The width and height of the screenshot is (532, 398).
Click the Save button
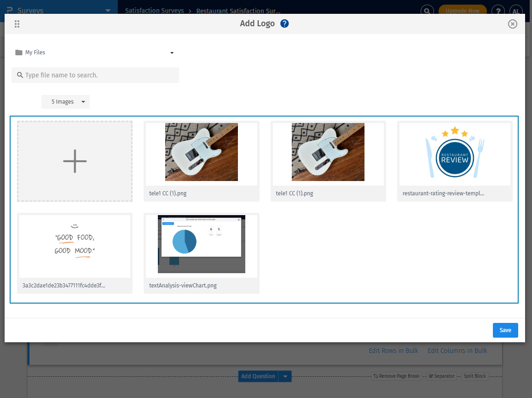click(505, 330)
